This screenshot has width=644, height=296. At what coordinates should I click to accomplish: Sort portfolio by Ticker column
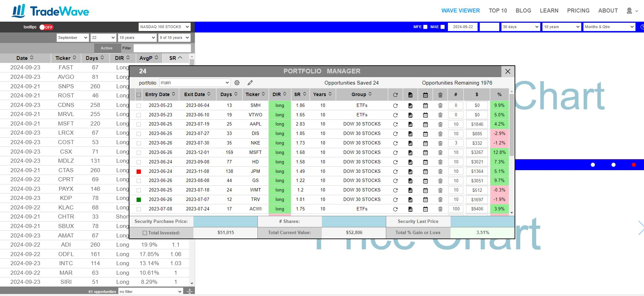coord(255,94)
